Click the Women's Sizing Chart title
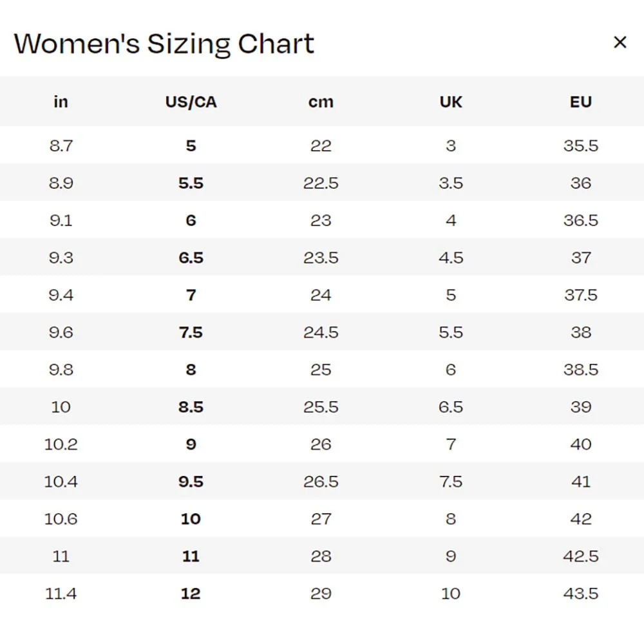Screen dimensions: 644x644 coord(164,44)
